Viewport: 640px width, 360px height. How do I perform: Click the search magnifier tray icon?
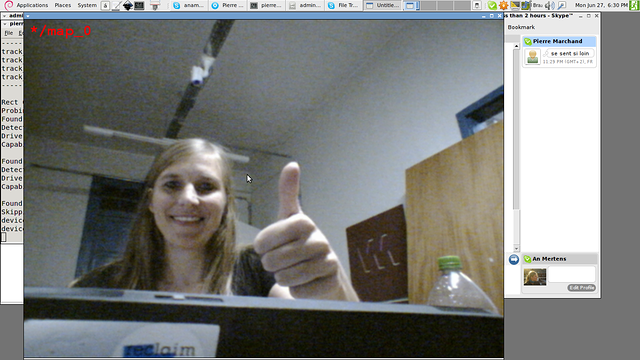(x=562, y=5)
